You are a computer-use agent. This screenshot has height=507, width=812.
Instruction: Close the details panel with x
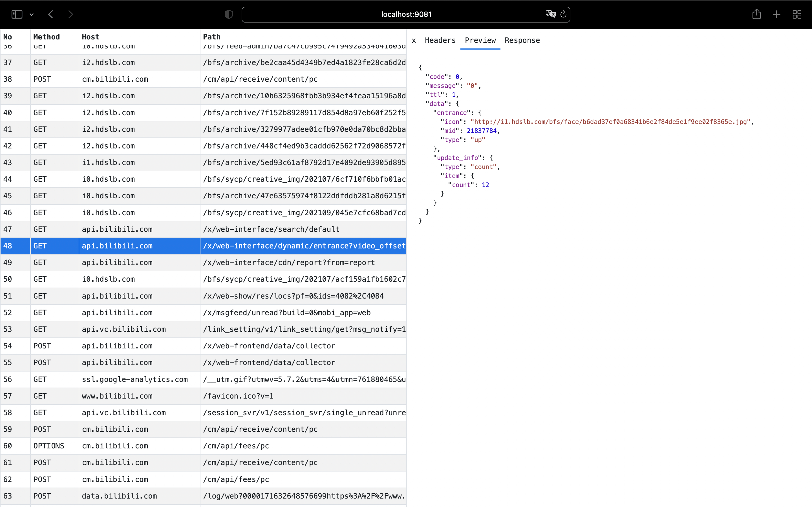tap(414, 41)
